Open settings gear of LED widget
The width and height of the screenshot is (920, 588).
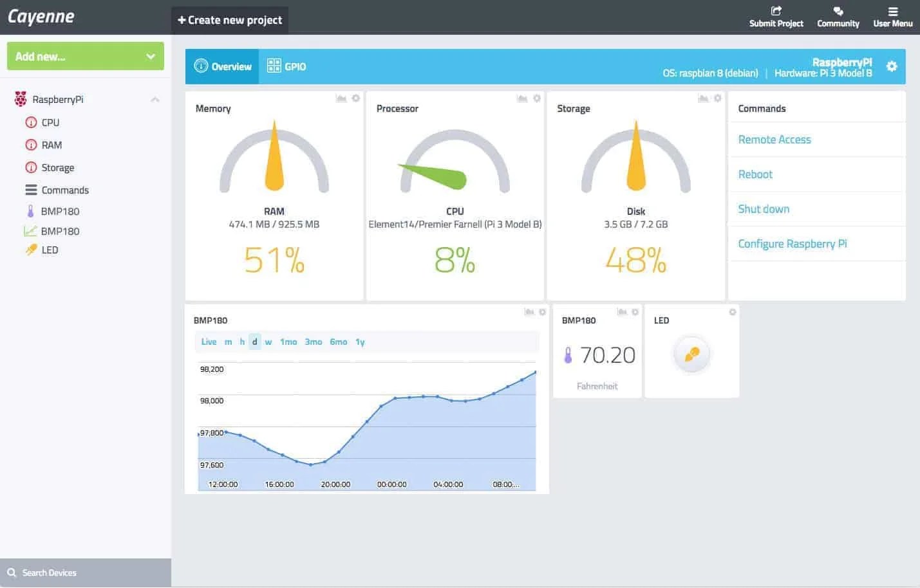733,312
